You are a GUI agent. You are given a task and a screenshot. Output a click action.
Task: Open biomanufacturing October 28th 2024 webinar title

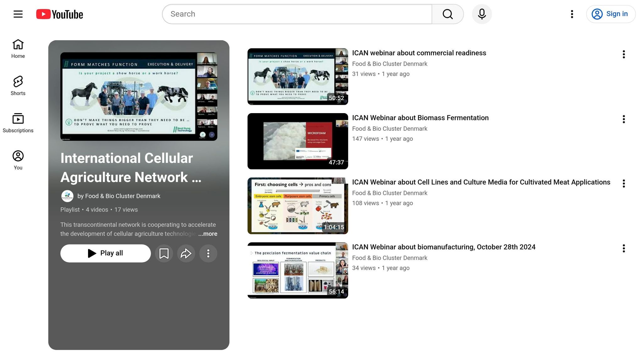[444, 247]
